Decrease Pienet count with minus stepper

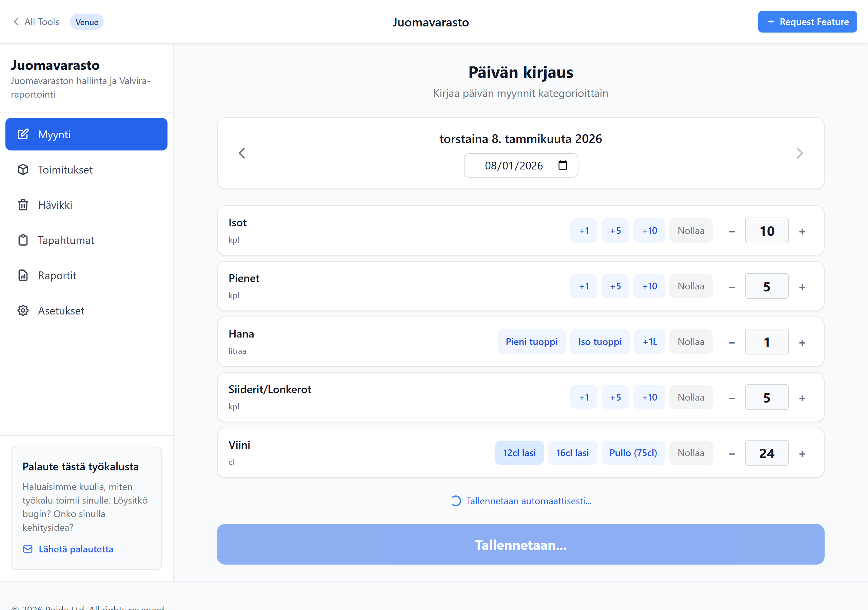(x=731, y=287)
